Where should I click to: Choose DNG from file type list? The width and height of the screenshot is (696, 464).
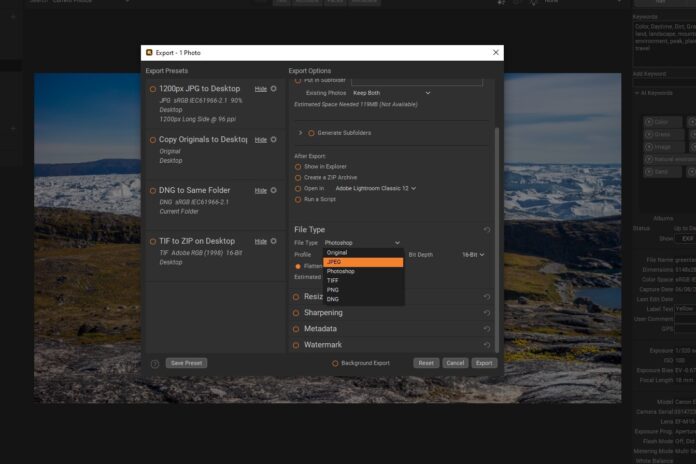coord(363,299)
